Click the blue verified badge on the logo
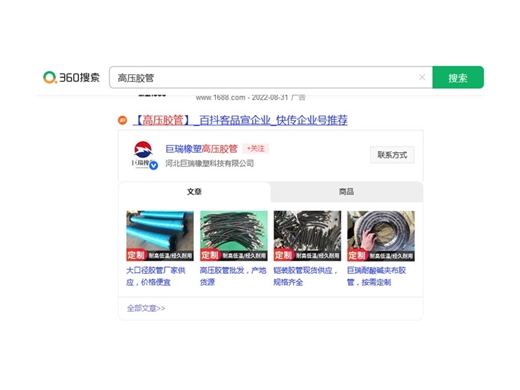This screenshot has width=520, height=390. pyautogui.click(x=153, y=165)
